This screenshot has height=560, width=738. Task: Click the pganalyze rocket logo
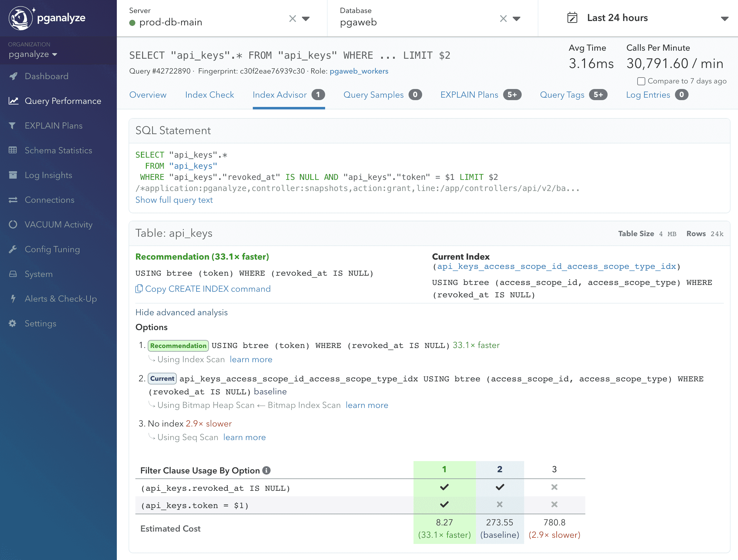(x=21, y=18)
